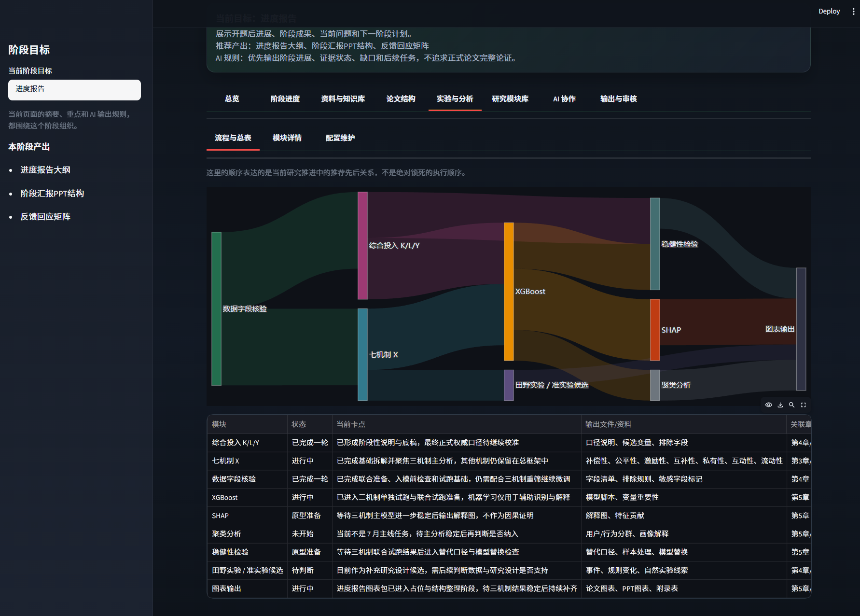Select the green 数据字段核验 Sankey node
The image size is (860, 616).
pos(216,308)
